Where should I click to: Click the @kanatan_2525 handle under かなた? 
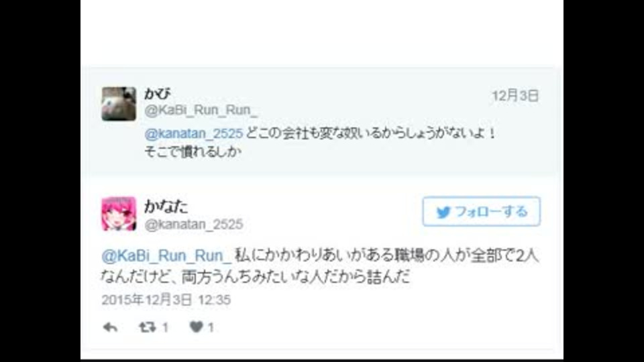(x=194, y=225)
